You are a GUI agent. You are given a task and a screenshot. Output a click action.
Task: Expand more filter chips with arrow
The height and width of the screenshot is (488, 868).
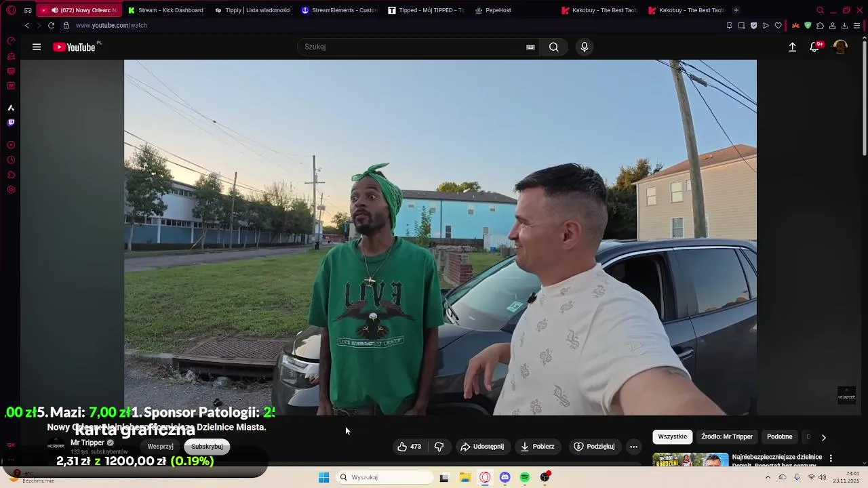[823, 437]
